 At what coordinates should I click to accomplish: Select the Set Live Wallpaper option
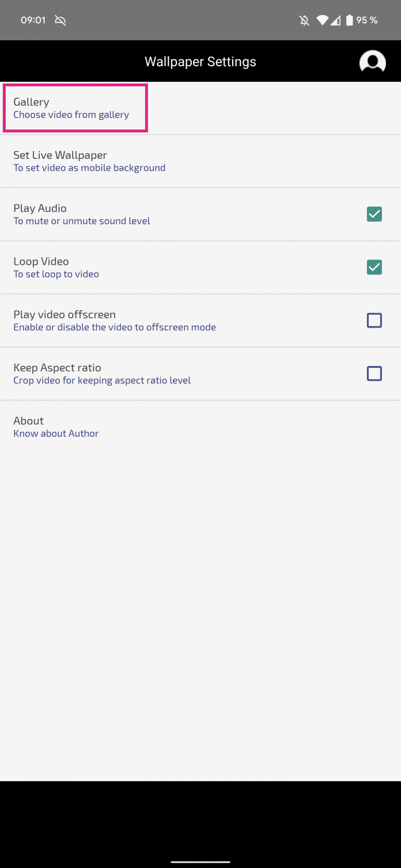click(x=89, y=161)
